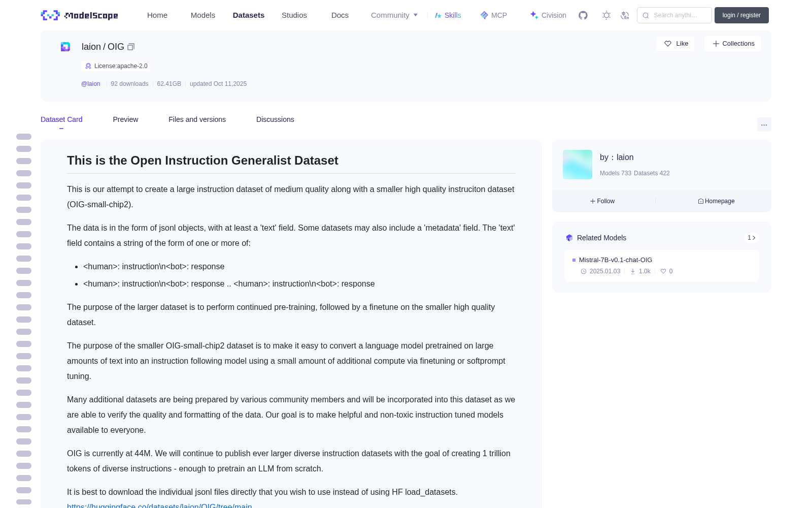Visit the laion Homepage
The image size is (812, 508).
(716, 201)
